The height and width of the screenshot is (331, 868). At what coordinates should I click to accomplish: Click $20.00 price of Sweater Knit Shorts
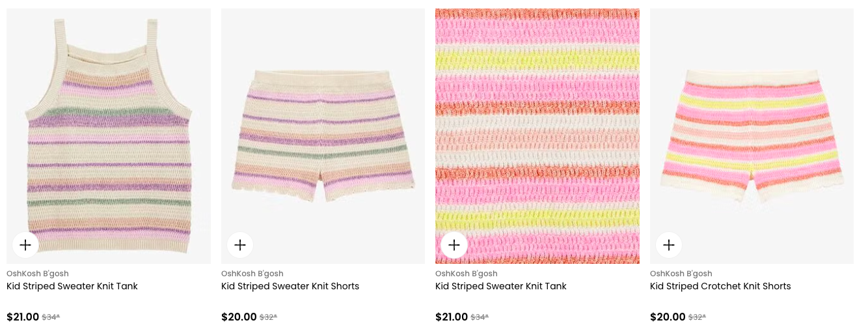pyautogui.click(x=239, y=317)
